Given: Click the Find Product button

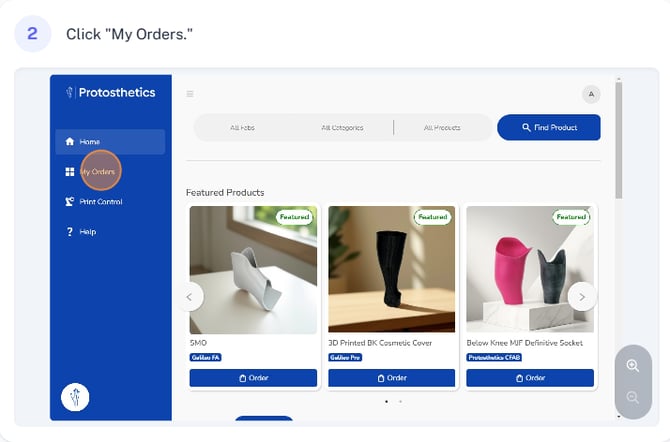Looking at the screenshot, I should point(549,127).
